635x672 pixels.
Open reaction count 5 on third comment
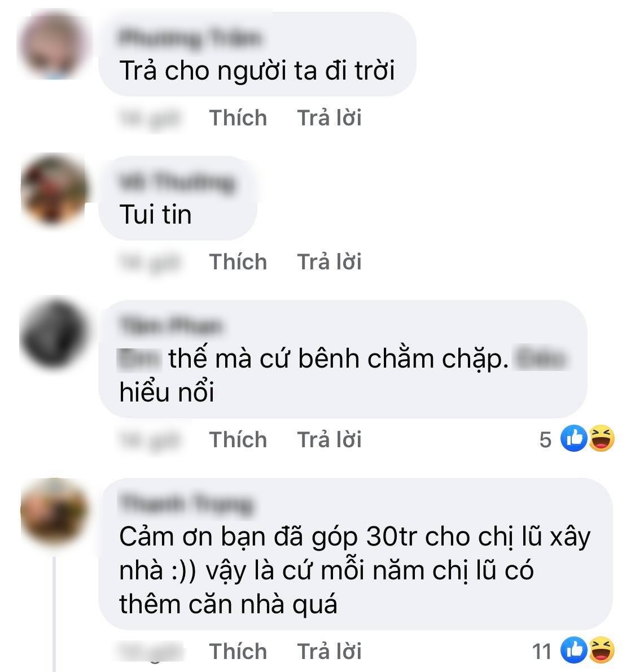click(x=545, y=440)
